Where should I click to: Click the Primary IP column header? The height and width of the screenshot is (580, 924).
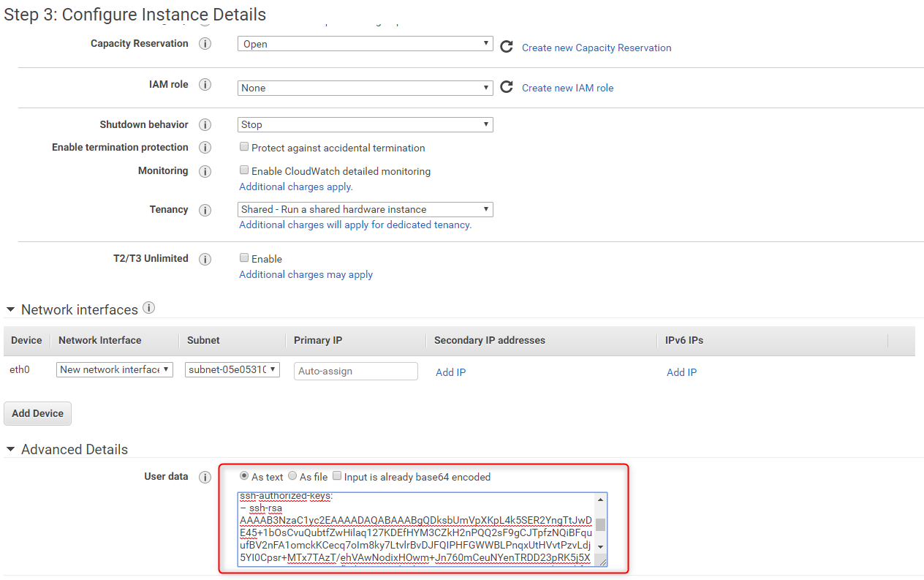pos(318,340)
